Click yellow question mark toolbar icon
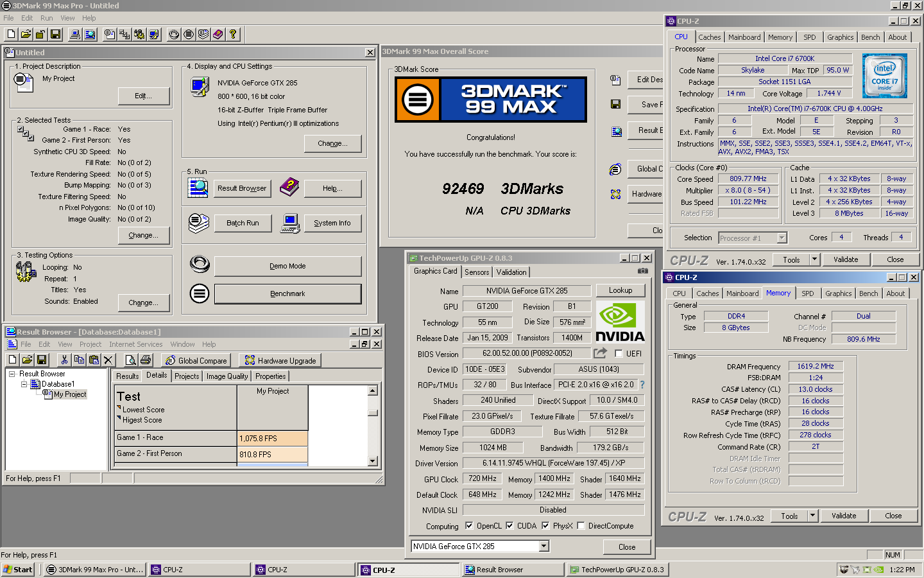Image resolution: width=924 pixels, height=578 pixels. tap(233, 34)
